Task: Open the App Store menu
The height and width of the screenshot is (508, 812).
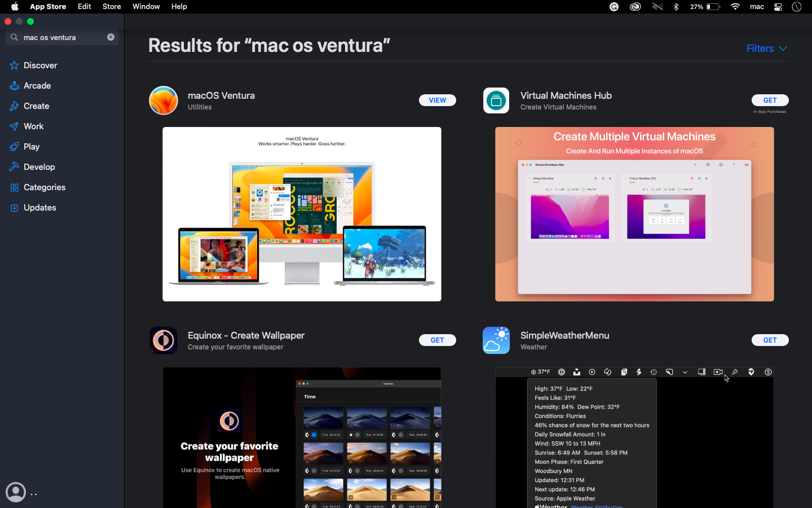Action: (48, 7)
